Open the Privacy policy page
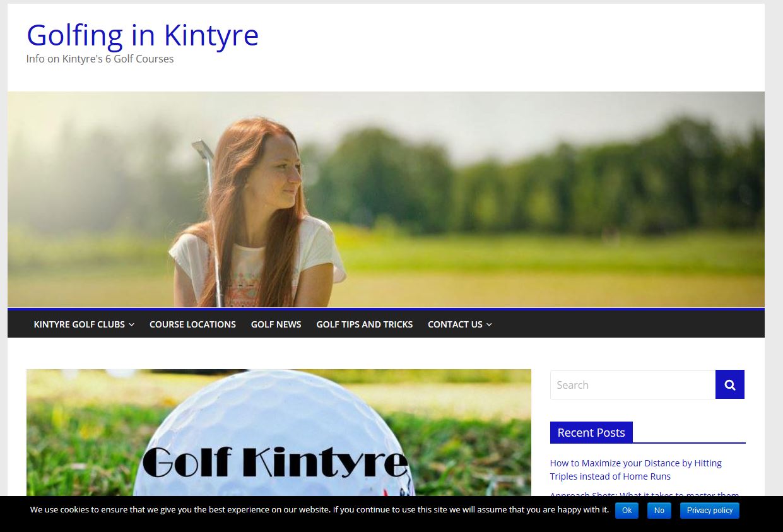Screen dimensions: 783x532 709,510
